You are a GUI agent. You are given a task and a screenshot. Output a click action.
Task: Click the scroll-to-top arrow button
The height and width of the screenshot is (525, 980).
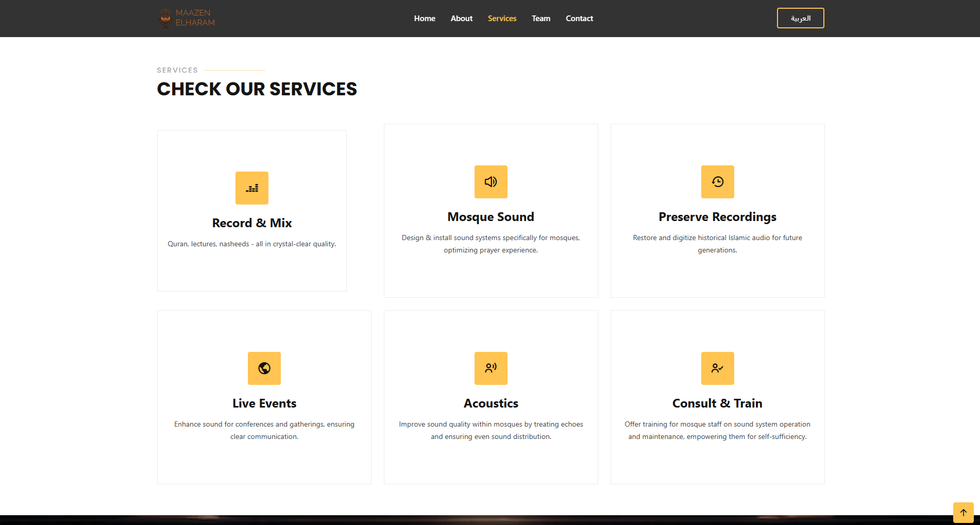pyautogui.click(x=963, y=512)
